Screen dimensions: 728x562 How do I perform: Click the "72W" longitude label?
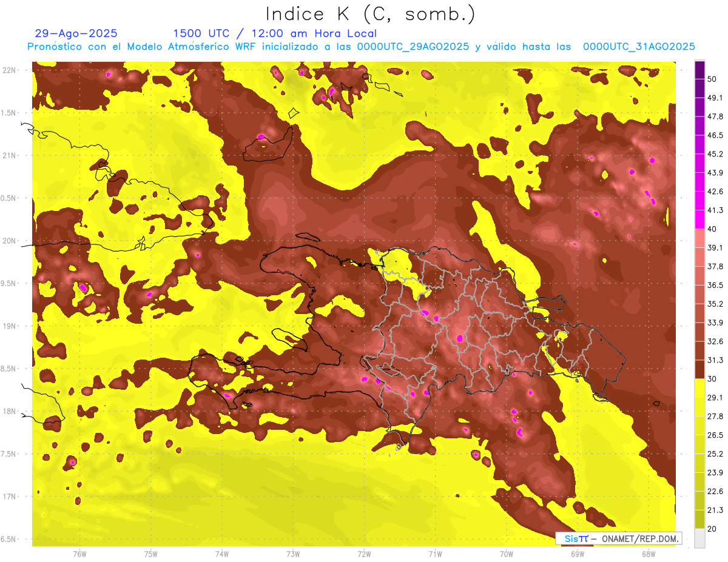coord(364,554)
